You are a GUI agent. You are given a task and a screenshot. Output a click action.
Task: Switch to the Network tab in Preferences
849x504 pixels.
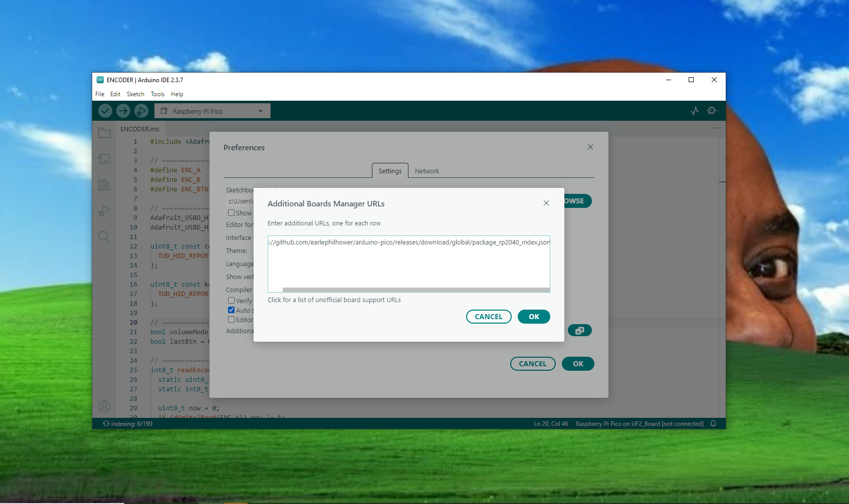(x=427, y=171)
